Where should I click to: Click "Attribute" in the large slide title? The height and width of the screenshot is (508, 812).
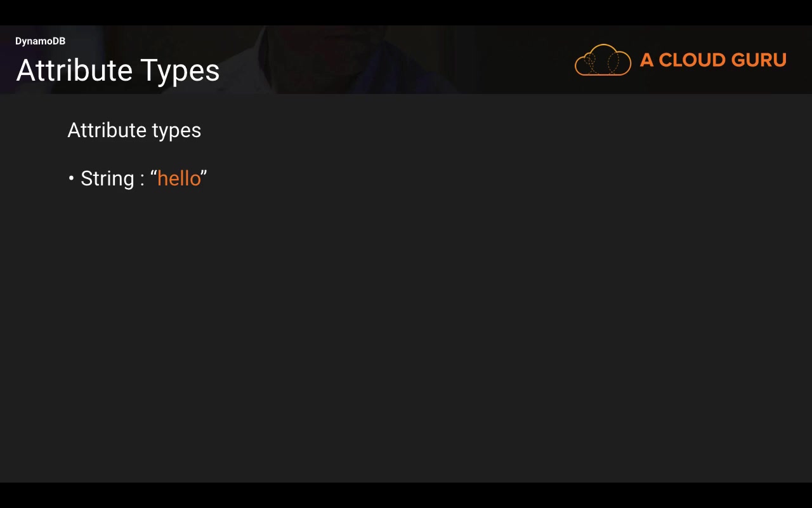coord(74,70)
